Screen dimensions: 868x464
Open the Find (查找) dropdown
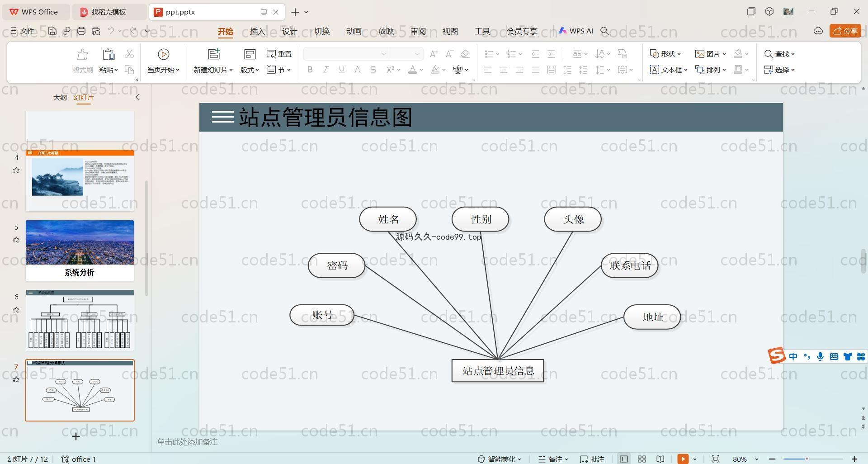tap(779, 54)
